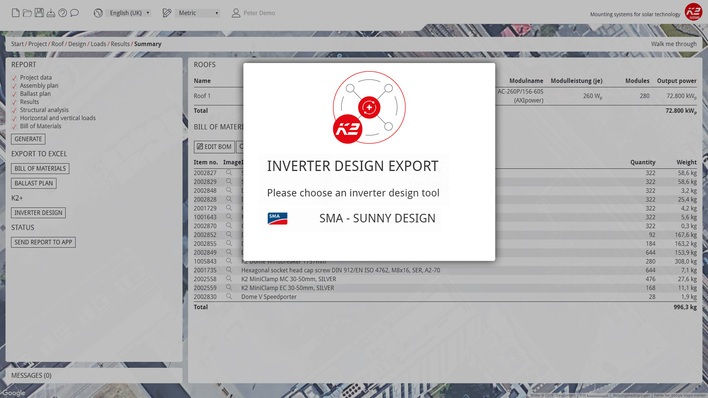Click the user profile icon

pos(236,13)
